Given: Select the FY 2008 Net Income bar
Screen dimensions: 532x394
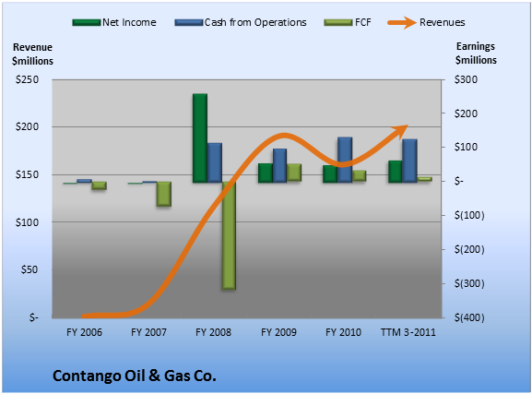Looking at the screenshot, I should tap(200, 137).
